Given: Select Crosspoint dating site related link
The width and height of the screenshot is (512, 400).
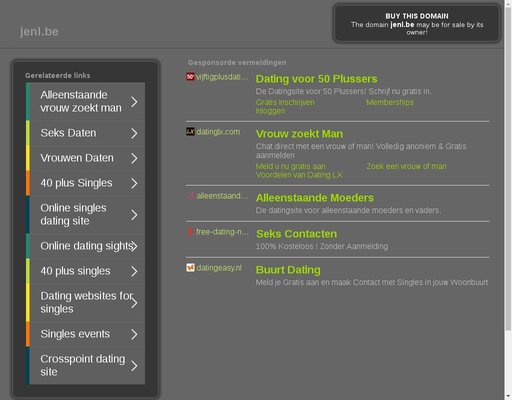Looking at the screenshot, I should (x=85, y=365).
